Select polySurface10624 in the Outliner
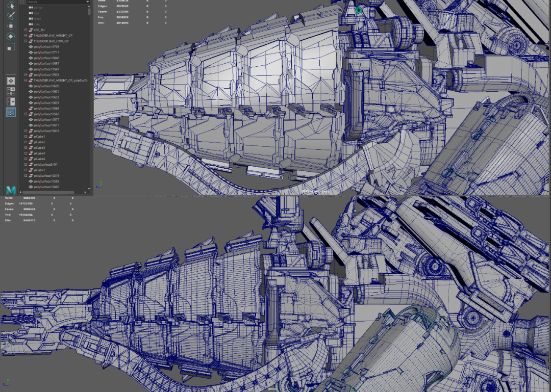Screen dimensions: 551x392 (x=47, y=103)
